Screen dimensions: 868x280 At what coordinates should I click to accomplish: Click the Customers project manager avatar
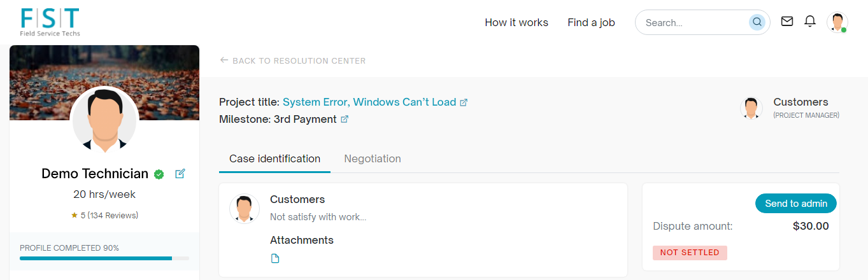751,108
